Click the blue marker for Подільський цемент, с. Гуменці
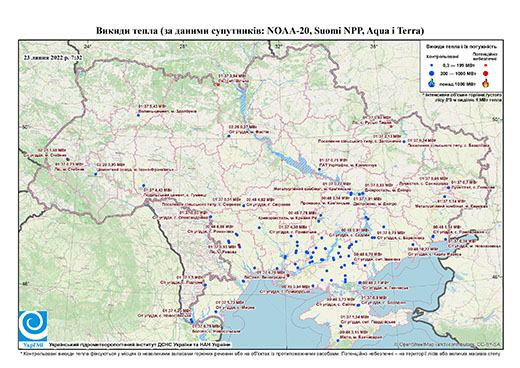 coord(144,186)
